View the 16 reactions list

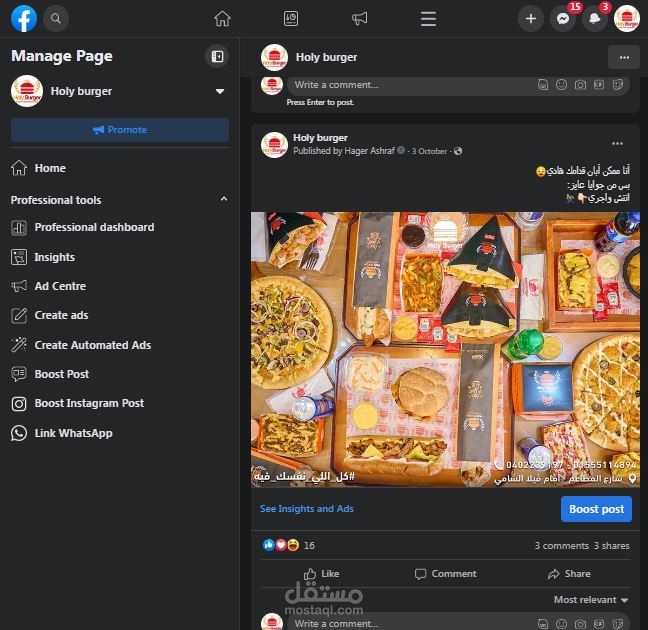pyautogui.click(x=289, y=545)
